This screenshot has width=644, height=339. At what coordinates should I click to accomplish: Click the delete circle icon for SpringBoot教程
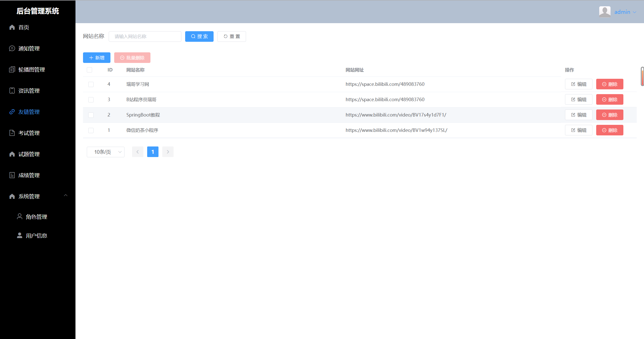click(604, 115)
